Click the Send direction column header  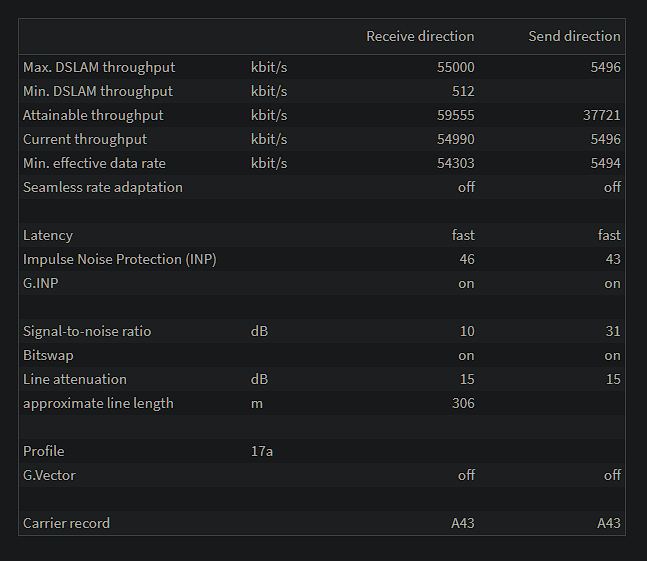click(574, 36)
